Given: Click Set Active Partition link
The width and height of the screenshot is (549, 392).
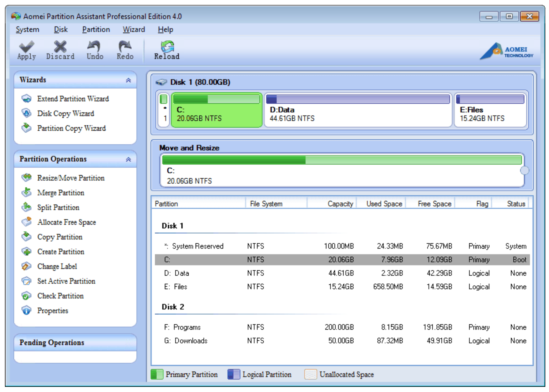Looking at the screenshot, I should click(66, 281).
